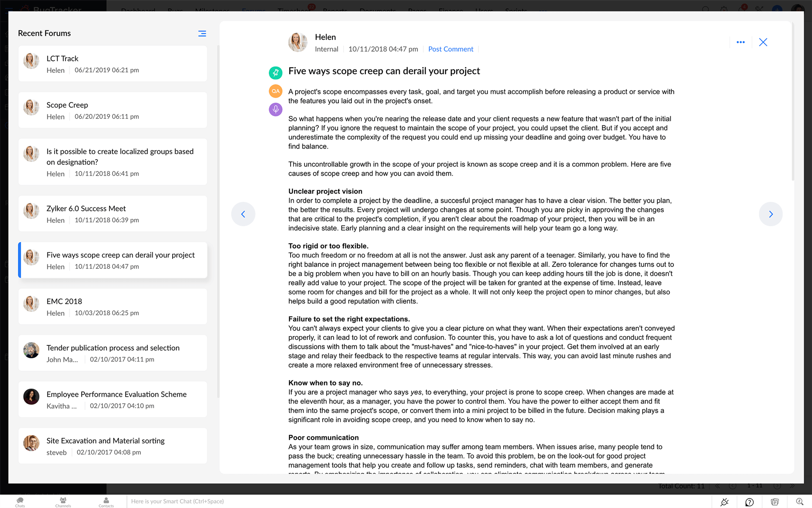Click the stacked pages icon in the bottom bar
Image resolution: width=812 pixels, height=508 pixels.
coord(775,502)
